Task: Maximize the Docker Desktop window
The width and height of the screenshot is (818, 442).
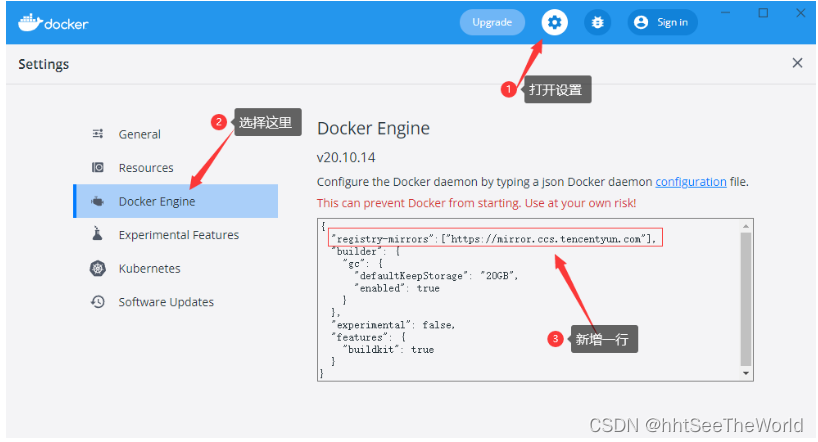Action: 763,13
